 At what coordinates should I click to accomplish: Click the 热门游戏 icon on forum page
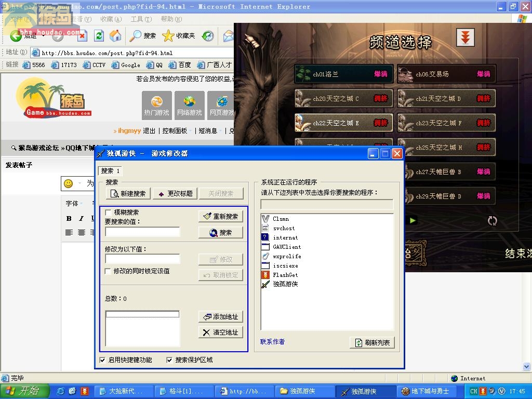click(157, 105)
